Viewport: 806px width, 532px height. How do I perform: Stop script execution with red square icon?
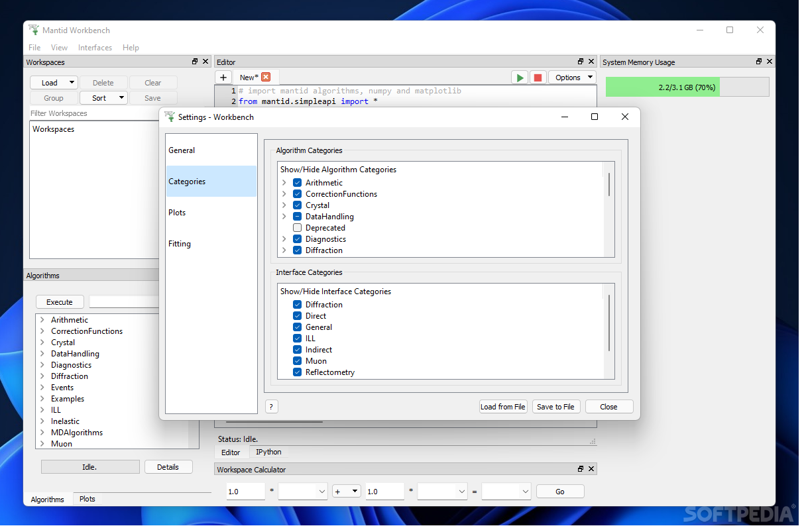538,78
